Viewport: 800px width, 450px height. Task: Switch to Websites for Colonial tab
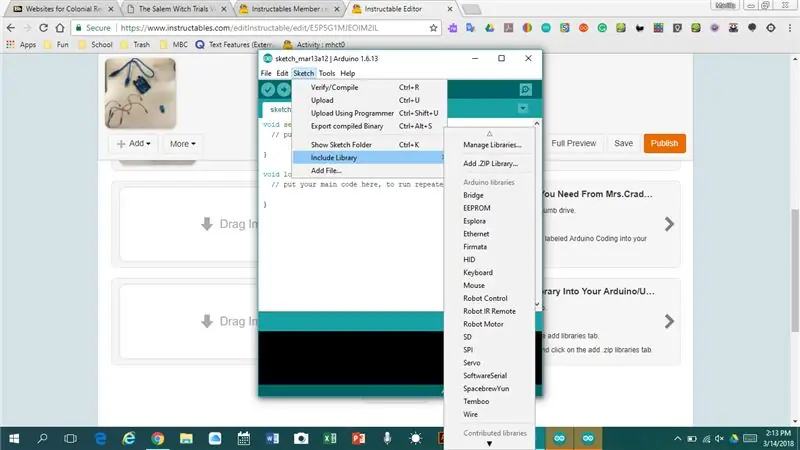(x=63, y=9)
